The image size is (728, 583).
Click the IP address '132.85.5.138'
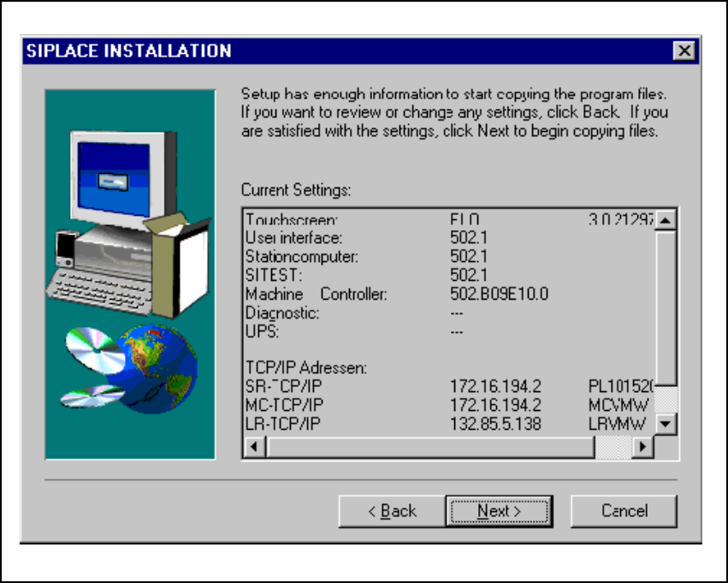coord(495,424)
